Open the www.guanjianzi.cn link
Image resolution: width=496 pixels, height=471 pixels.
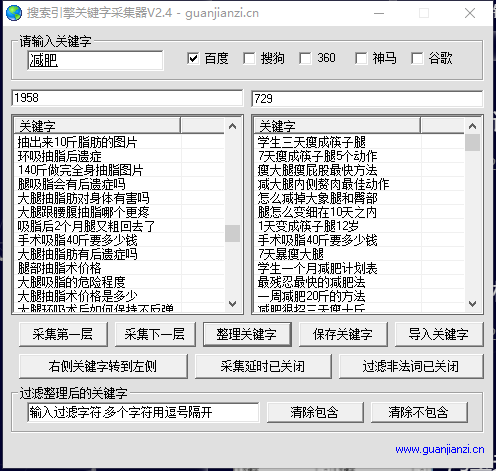[x=440, y=449]
